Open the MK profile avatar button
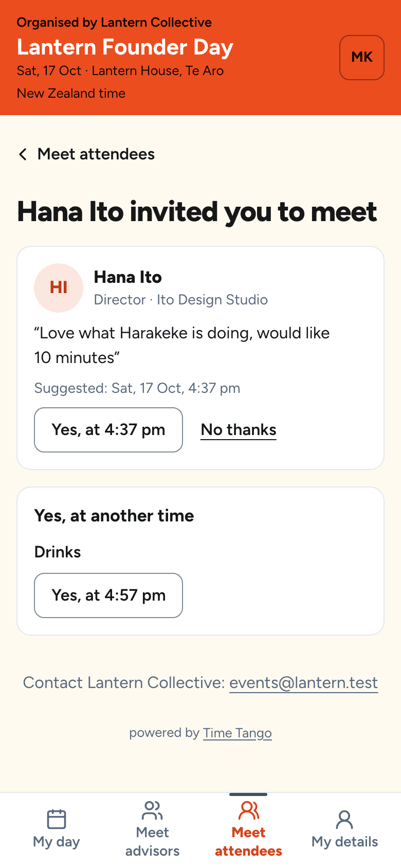The height and width of the screenshot is (868, 401). (362, 58)
